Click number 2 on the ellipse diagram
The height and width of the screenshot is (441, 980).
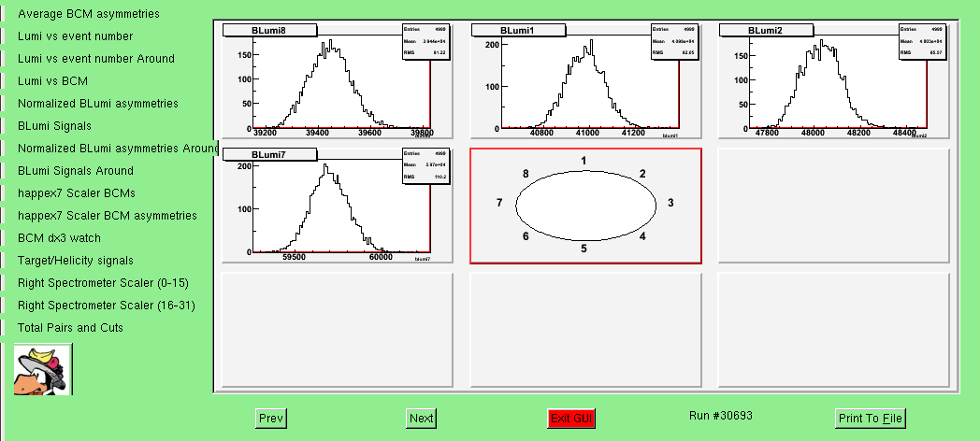(642, 175)
